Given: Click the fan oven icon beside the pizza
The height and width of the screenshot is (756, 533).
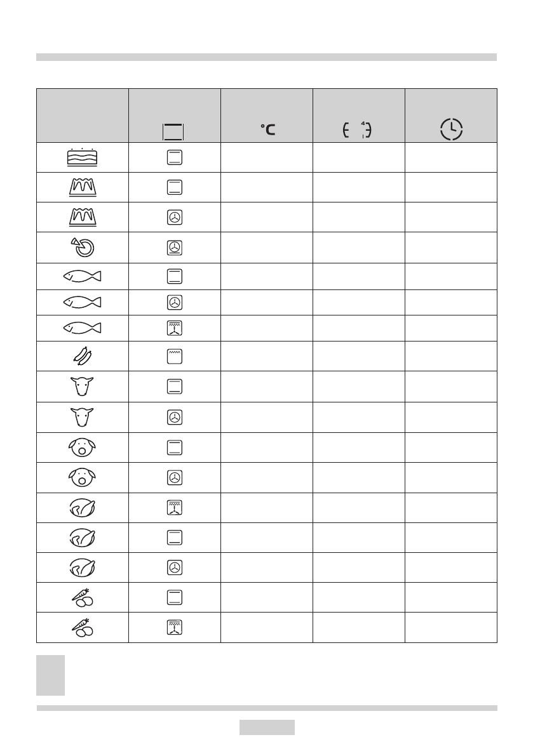Looking at the screenshot, I should pyautogui.click(x=174, y=247).
